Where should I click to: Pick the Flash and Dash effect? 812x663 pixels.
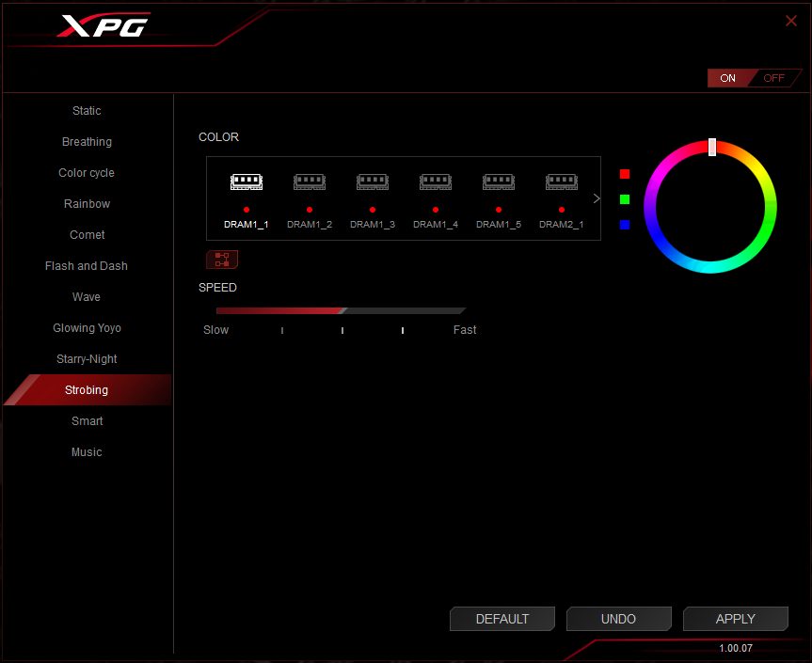87,266
